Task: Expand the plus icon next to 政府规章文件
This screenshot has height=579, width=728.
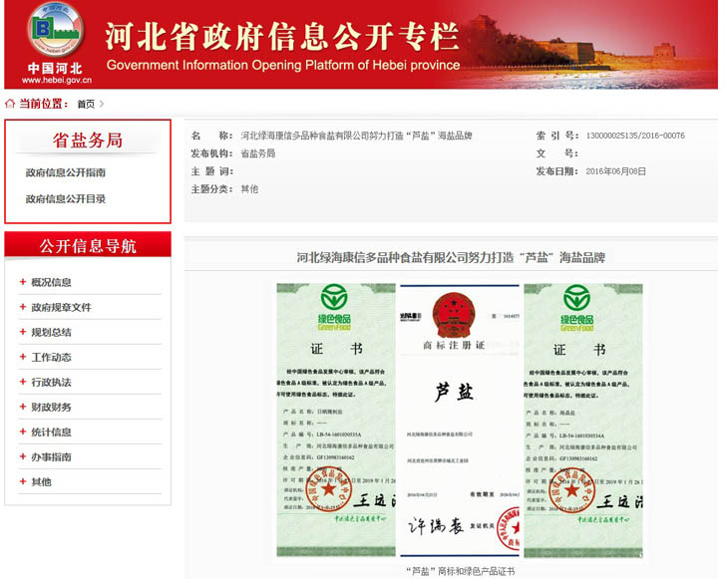Action: 23,307
